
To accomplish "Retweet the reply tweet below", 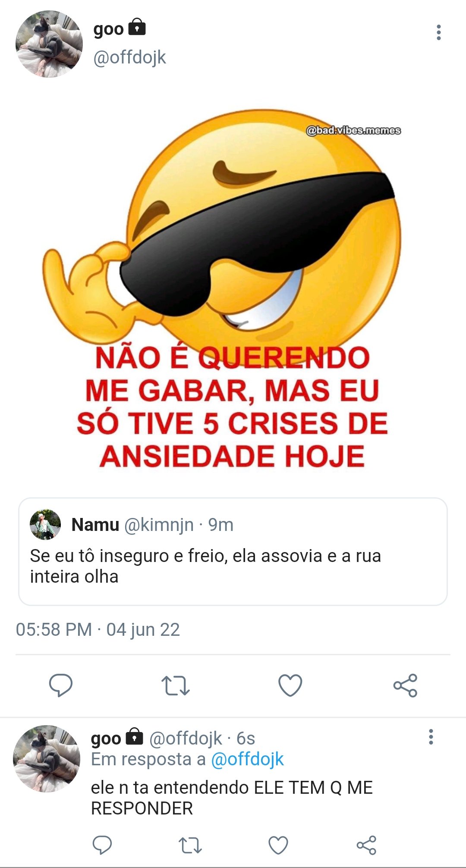I will point(190,845).
